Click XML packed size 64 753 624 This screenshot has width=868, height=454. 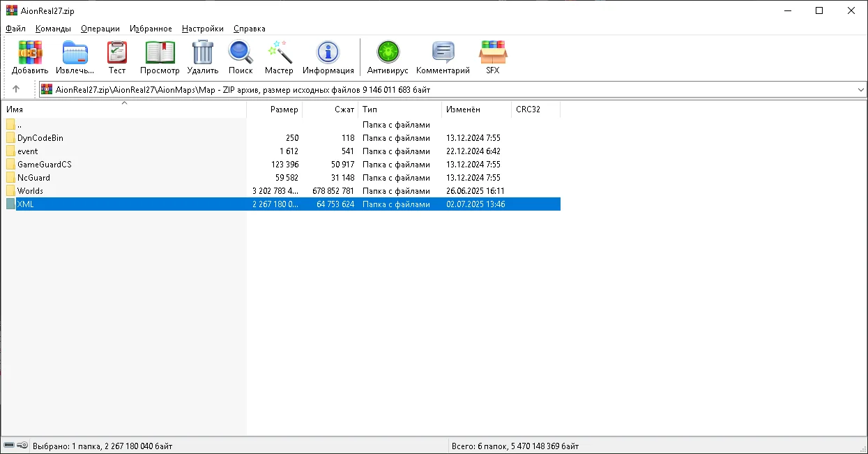(335, 204)
